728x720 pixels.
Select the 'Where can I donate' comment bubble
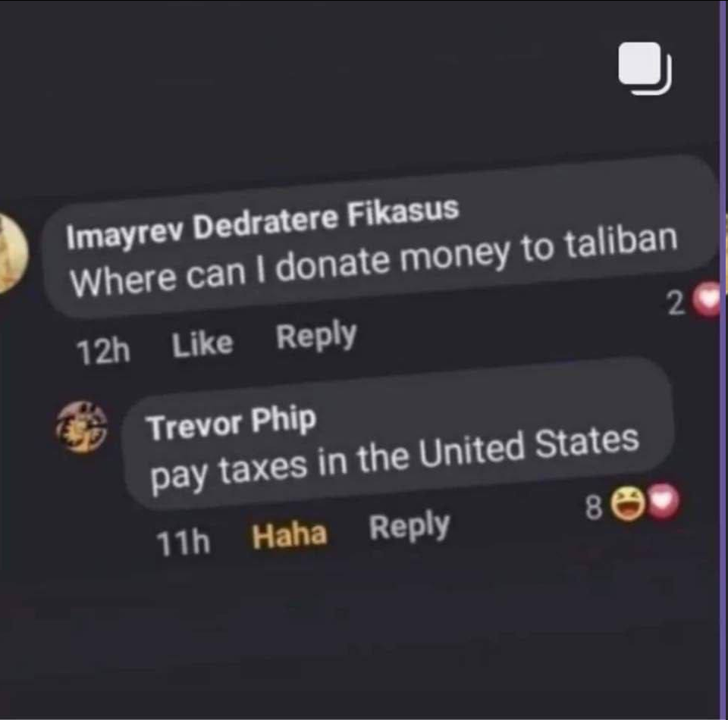click(x=381, y=236)
